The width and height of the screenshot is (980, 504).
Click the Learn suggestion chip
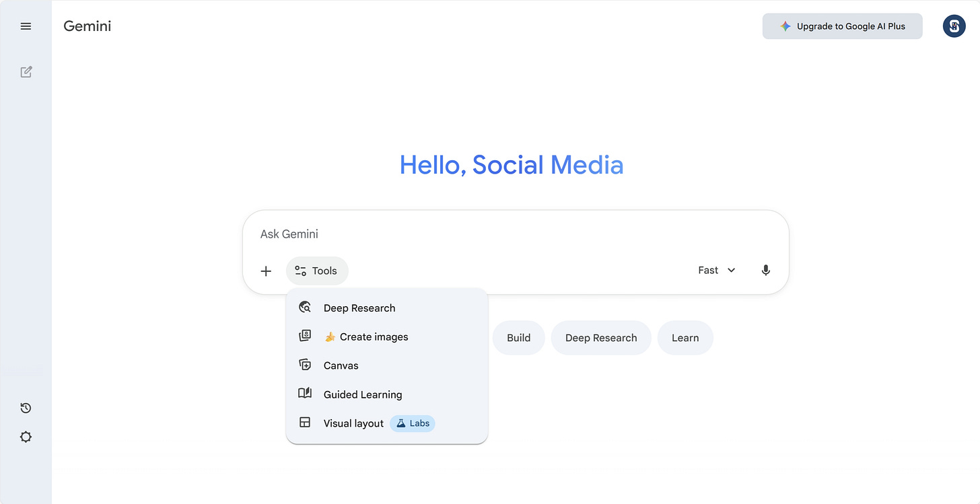(x=685, y=338)
